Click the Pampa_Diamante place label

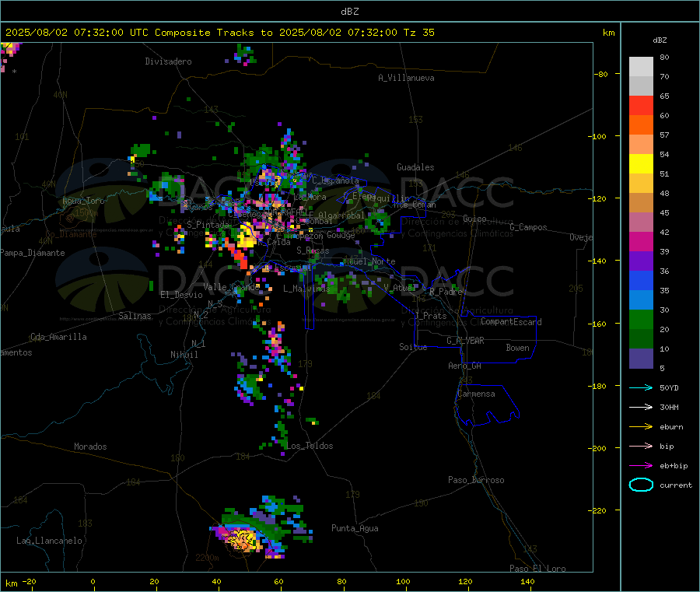(33, 253)
